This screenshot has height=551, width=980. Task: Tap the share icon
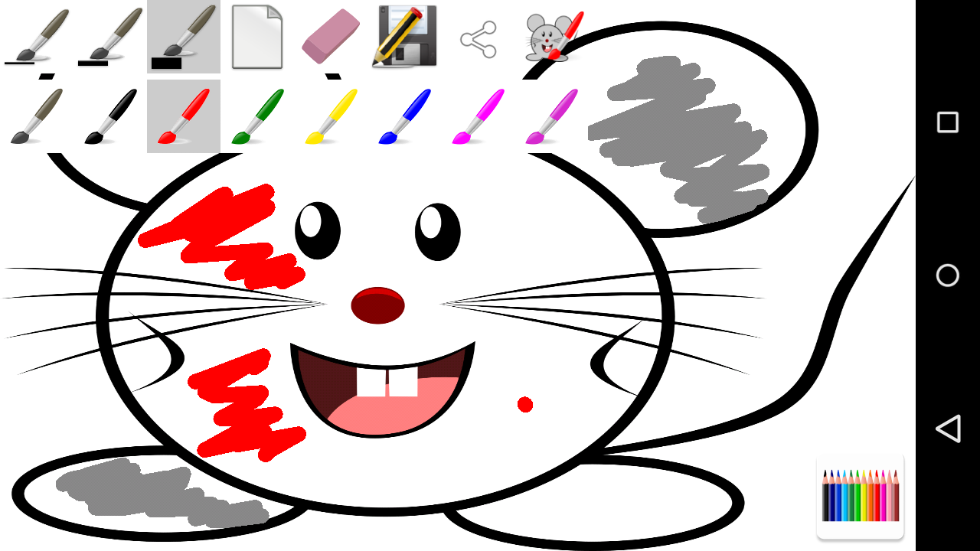click(479, 40)
